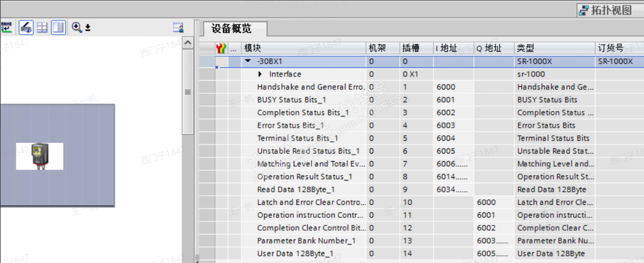This screenshot has height=263, width=644.
Task: Click the 机架 column header
Action: click(382, 48)
